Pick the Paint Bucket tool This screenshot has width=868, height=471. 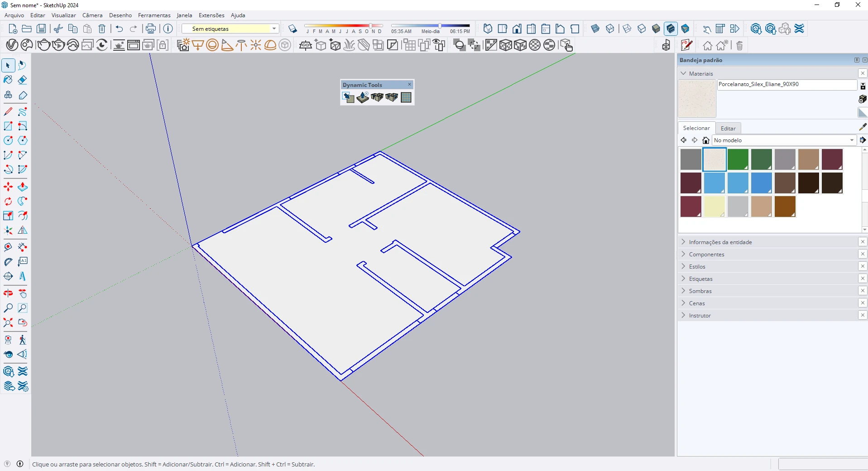click(8, 80)
